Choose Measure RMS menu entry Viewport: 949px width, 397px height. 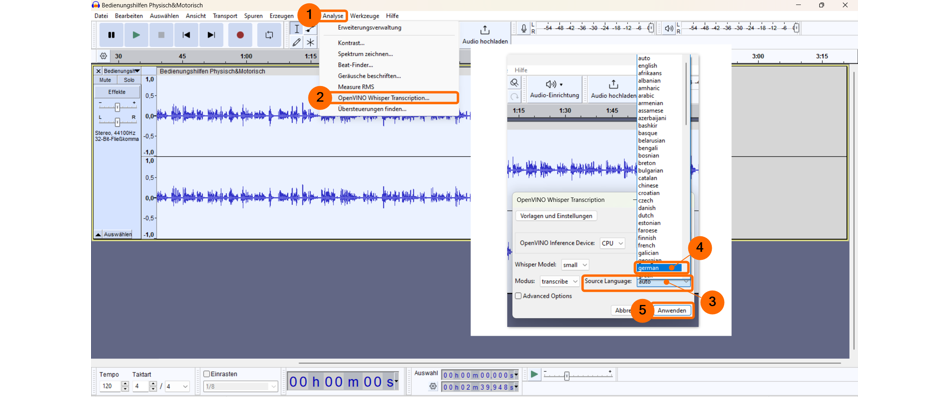(x=389, y=87)
